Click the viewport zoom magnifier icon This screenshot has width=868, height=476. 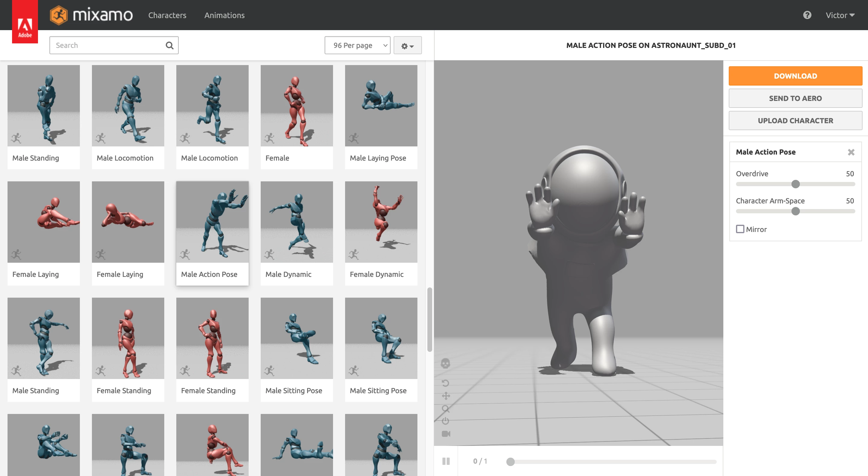coord(445,409)
